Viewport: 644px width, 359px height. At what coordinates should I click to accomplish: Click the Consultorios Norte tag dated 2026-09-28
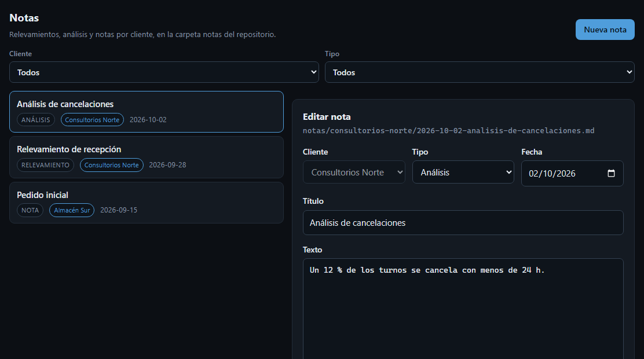pos(111,164)
